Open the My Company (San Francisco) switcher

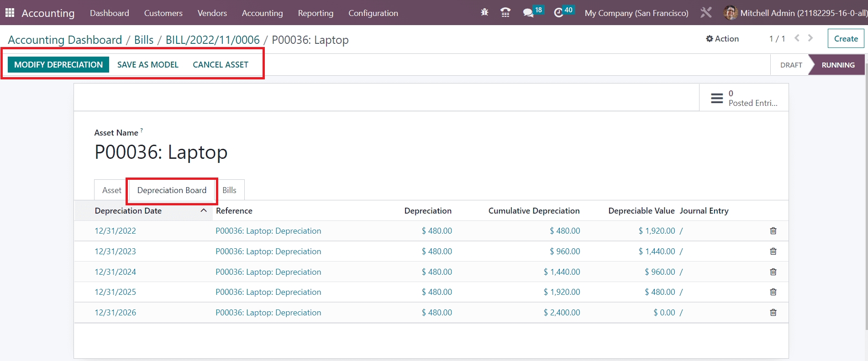[x=636, y=13]
